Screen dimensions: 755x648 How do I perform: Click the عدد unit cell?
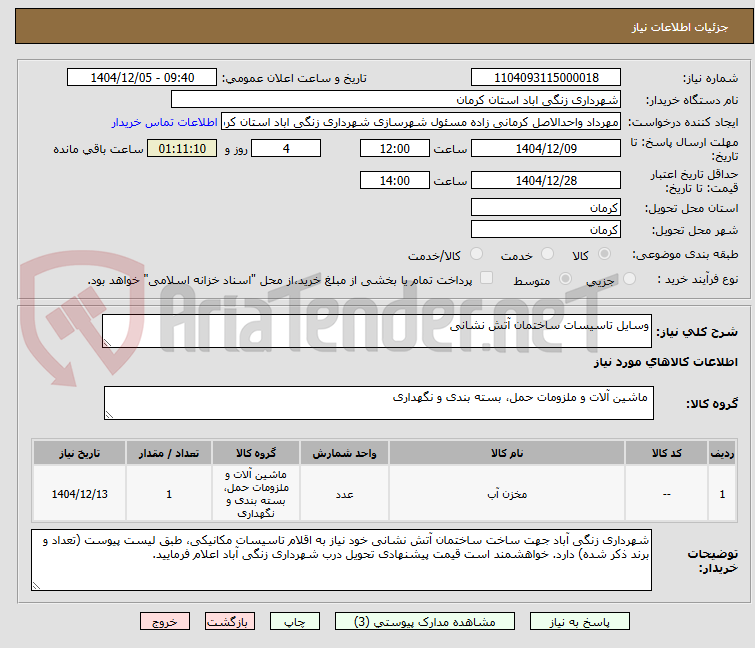(344, 494)
